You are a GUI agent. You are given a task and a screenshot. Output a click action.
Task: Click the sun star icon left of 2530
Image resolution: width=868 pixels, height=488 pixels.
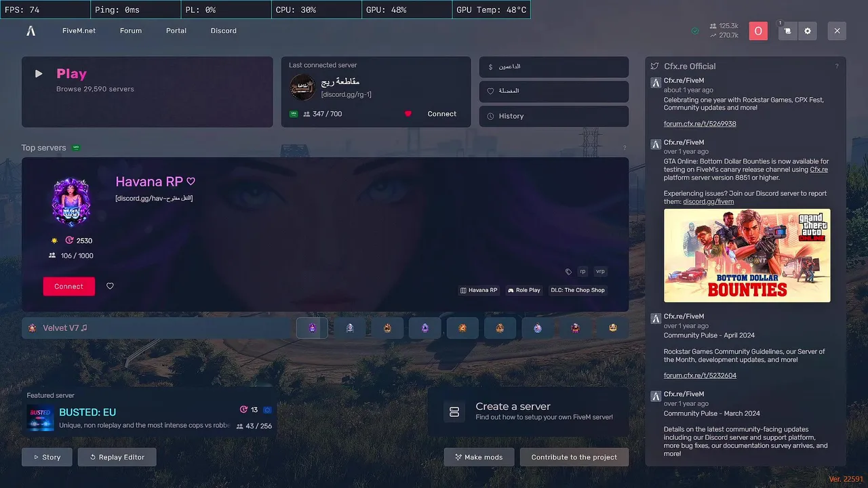point(54,241)
